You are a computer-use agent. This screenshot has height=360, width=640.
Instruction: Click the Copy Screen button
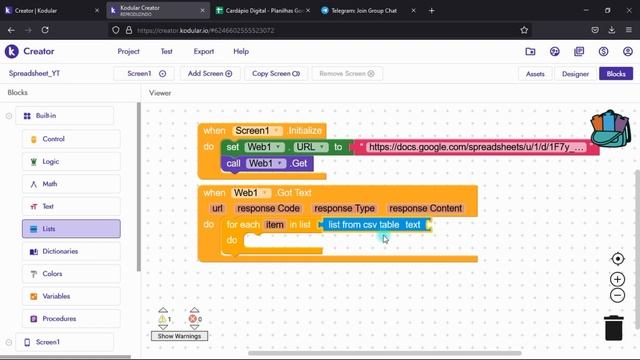click(276, 74)
